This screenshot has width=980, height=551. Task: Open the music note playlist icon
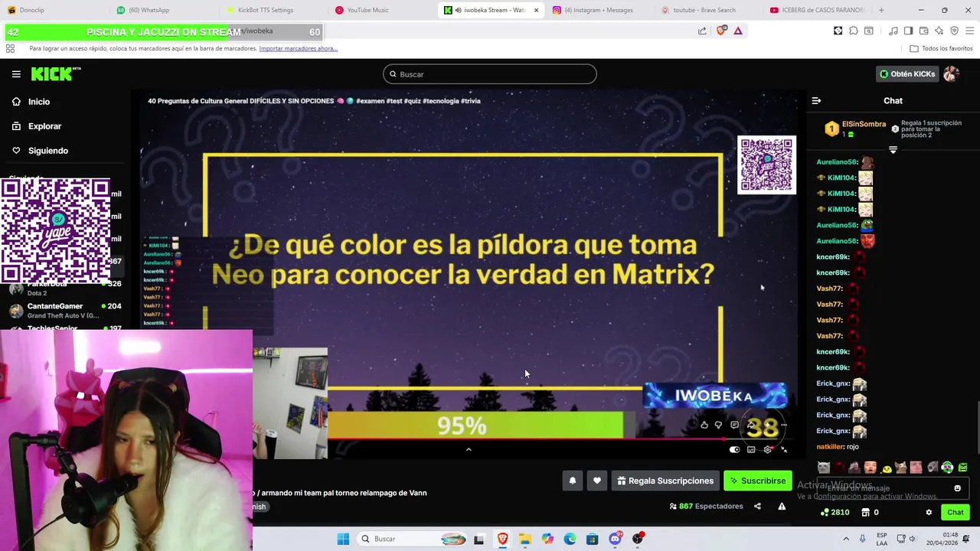tap(893, 31)
